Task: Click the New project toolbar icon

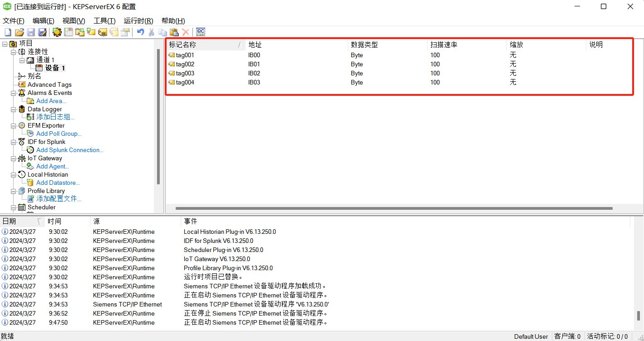Action: [x=8, y=32]
